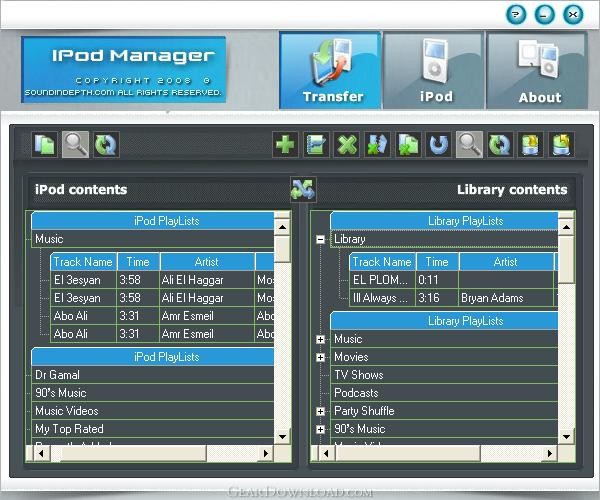Select the Dr Gamal iPod playlist
The width and height of the screenshot is (600, 500).
pyautogui.click(x=153, y=375)
